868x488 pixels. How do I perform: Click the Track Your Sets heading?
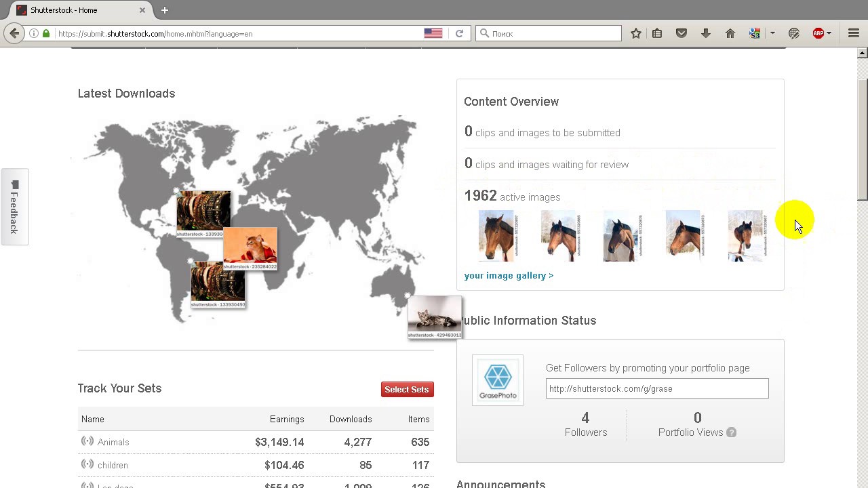click(119, 388)
